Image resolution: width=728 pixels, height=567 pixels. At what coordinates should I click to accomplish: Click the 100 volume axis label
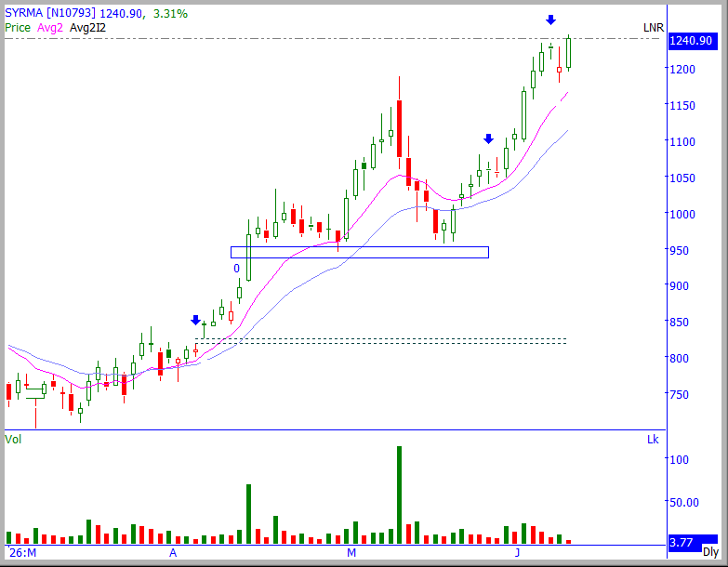click(679, 459)
